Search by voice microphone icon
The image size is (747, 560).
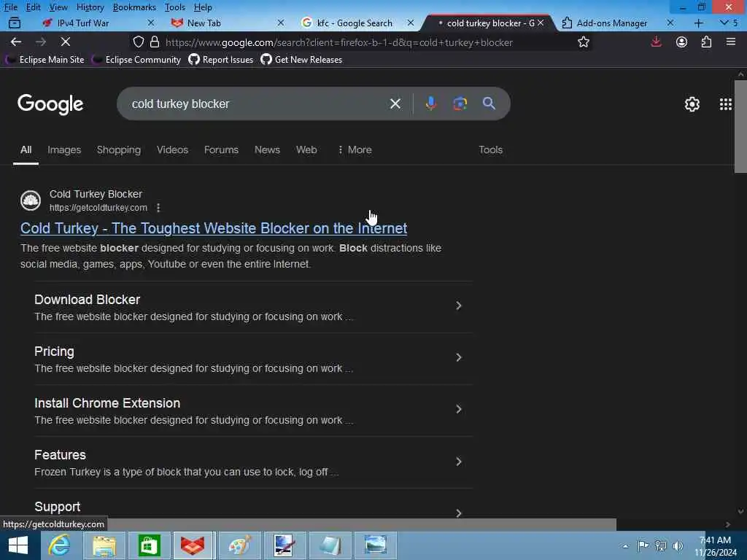[430, 104]
